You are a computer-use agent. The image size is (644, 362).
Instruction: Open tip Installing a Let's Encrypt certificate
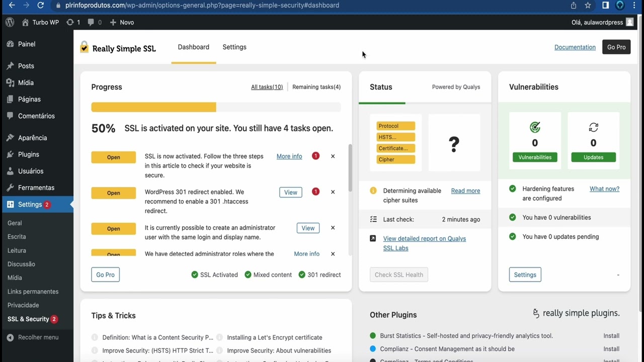tap(275, 338)
